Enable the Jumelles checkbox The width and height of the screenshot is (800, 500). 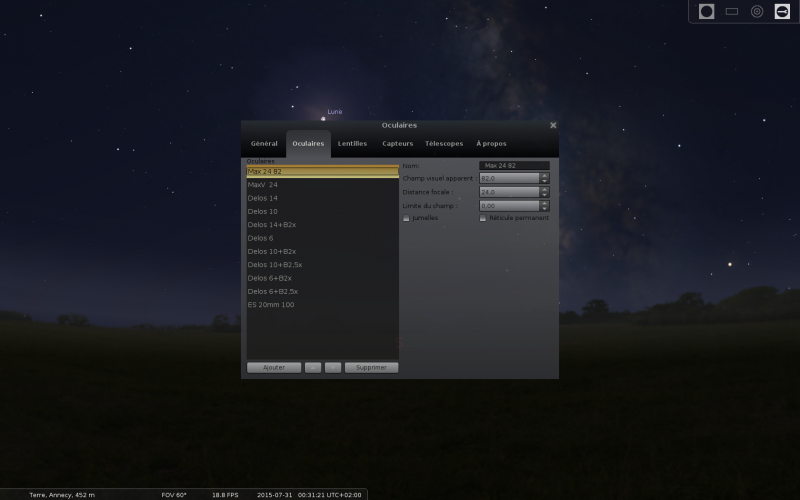coord(406,218)
